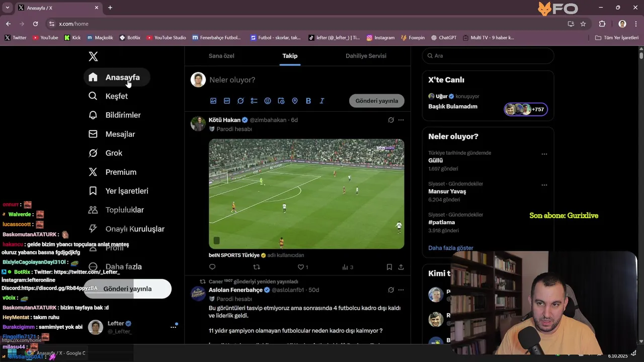644x362 pixels.
Task: Reload the page
Action: pos(35,24)
